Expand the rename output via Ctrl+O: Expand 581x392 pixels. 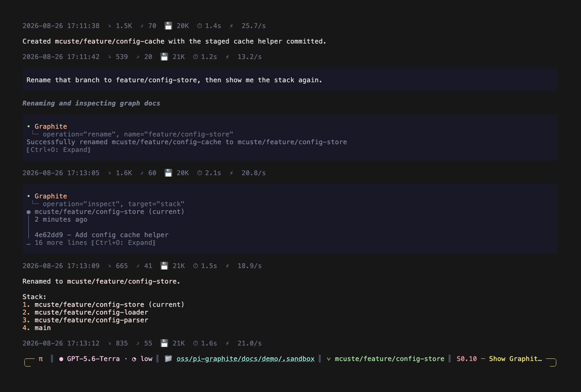[x=58, y=150]
